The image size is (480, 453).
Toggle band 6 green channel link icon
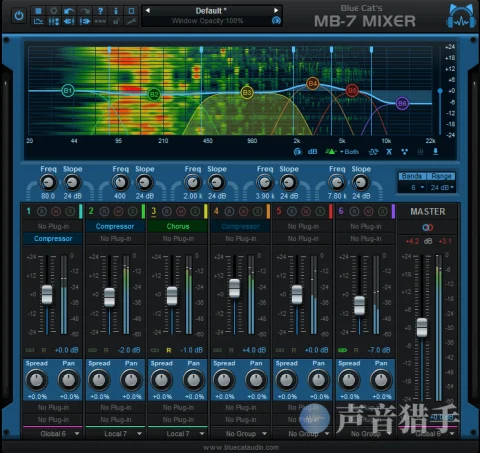342,350
